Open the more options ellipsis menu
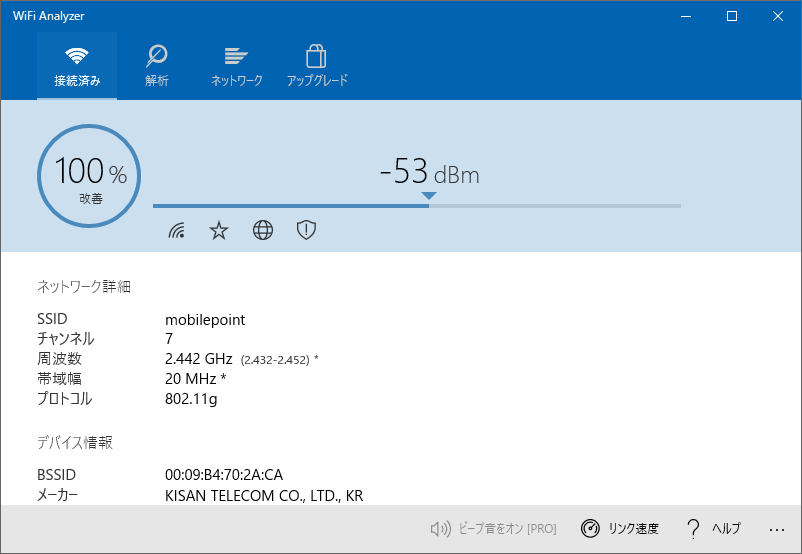Screen dimensions: 802x554 tap(776, 529)
